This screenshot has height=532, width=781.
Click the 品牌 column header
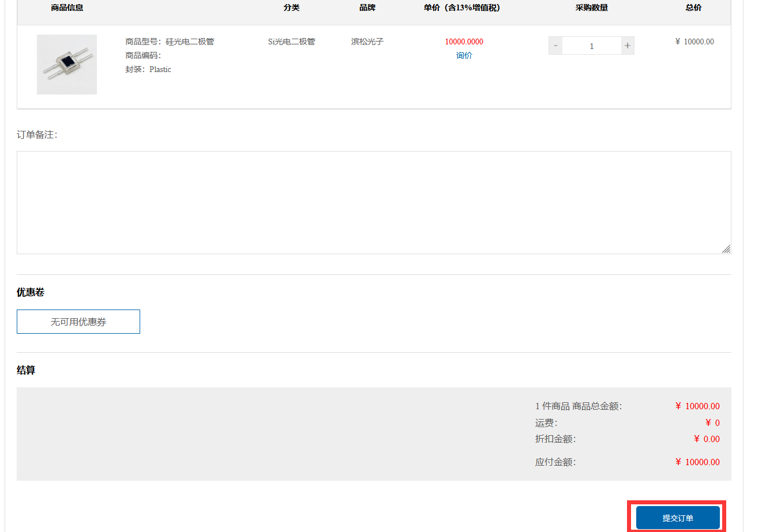(x=367, y=8)
